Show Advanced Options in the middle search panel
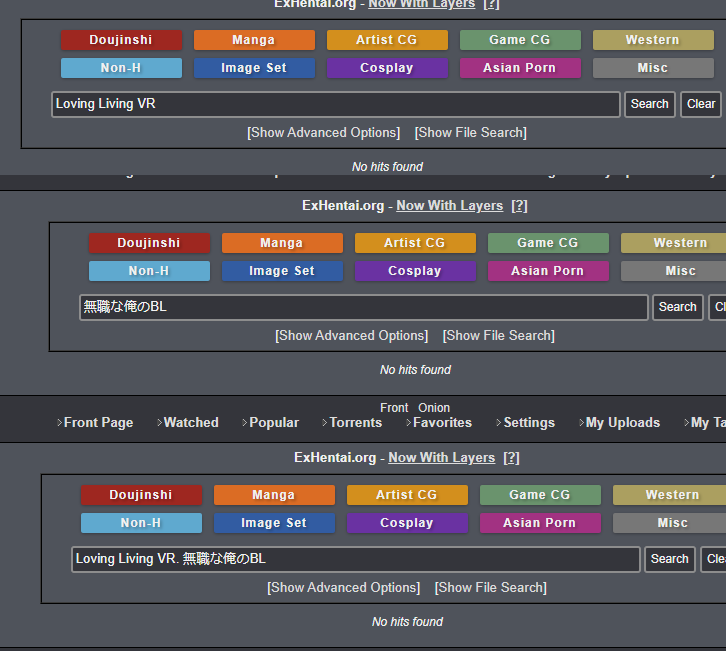The width and height of the screenshot is (726, 651). pos(351,336)
